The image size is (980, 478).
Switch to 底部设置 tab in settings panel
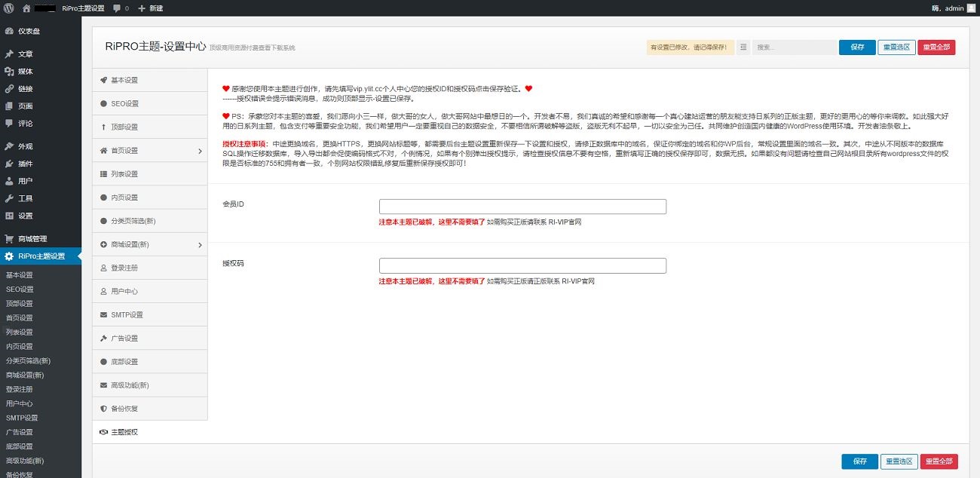149,361
